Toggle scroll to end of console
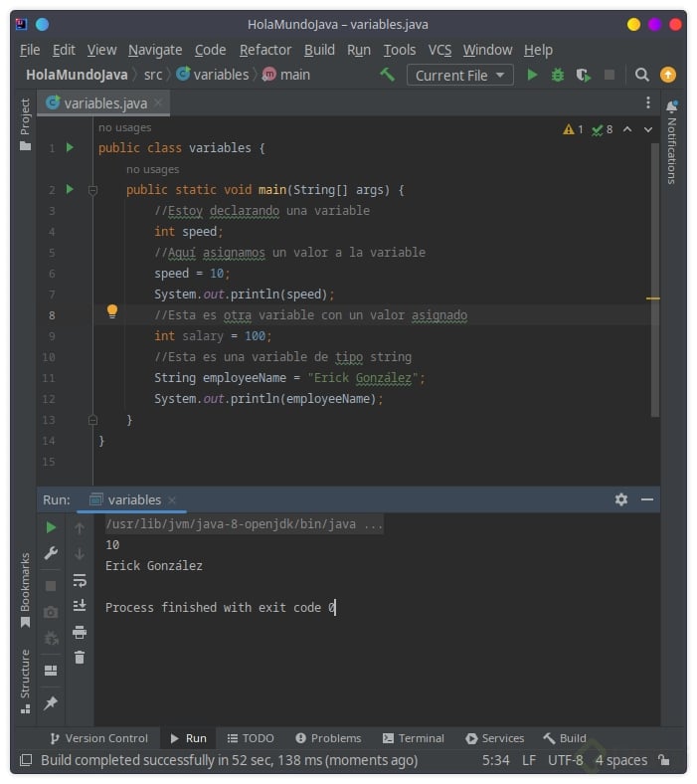This screenshot has width=697, height=784. 80,606
